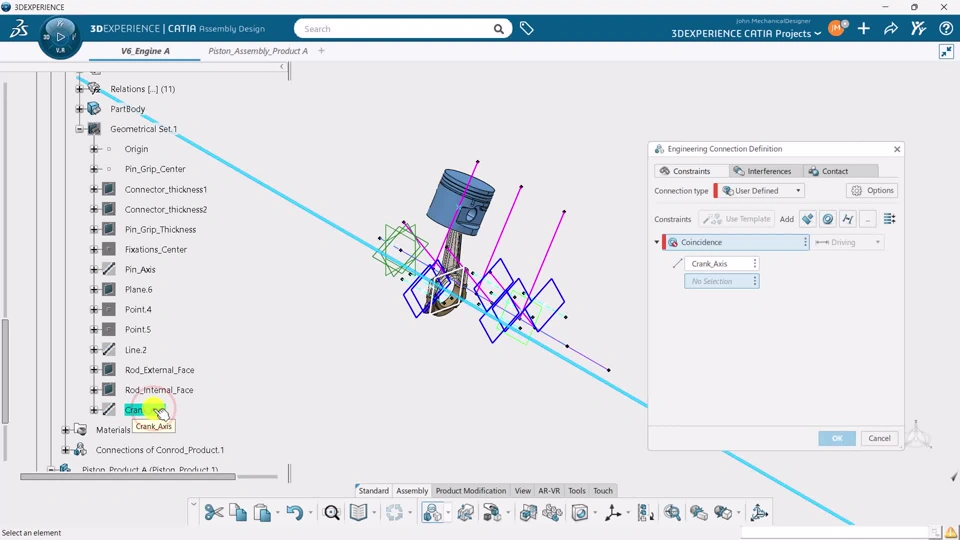Click the compass play button
This screenshot has height=540, width=960.
tap(60, 37)
